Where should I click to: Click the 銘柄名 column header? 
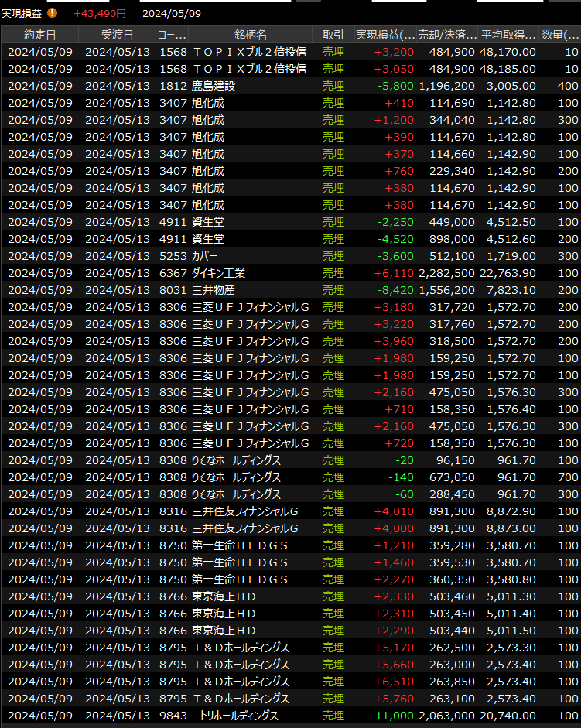coord(250,35)
